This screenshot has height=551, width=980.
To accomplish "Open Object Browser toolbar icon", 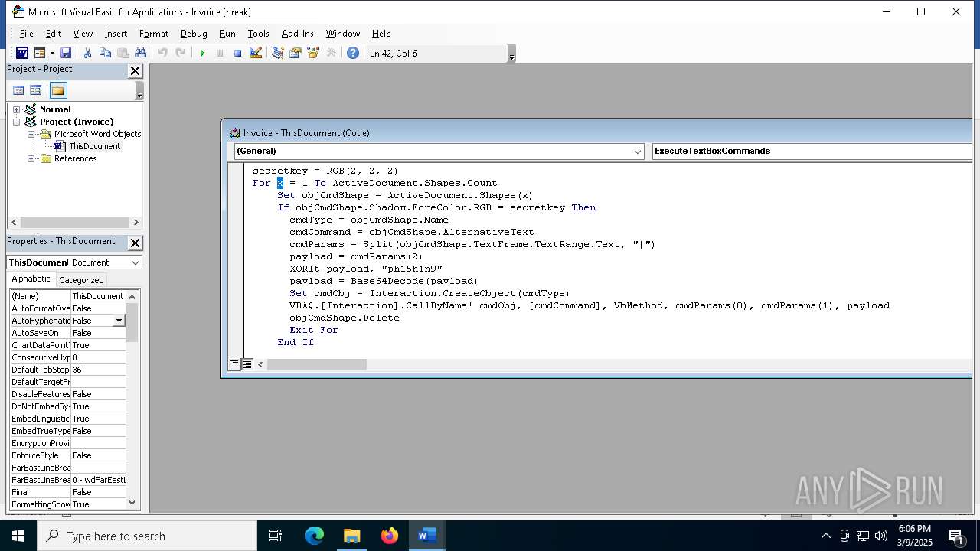I will 312,53.
